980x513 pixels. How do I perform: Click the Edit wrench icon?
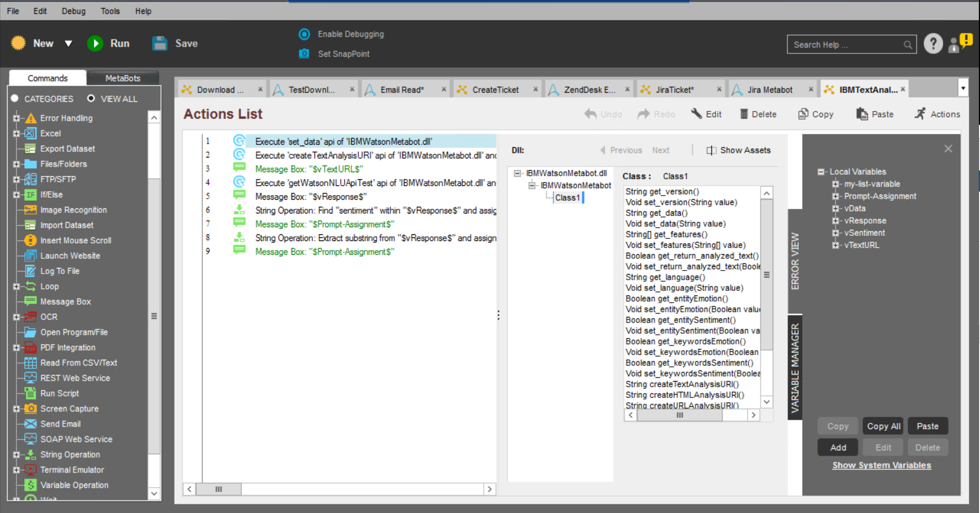tap(697, 114)
